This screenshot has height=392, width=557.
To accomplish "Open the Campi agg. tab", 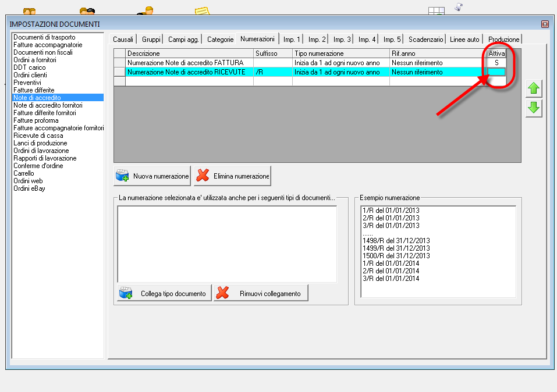I will [183, 40].
